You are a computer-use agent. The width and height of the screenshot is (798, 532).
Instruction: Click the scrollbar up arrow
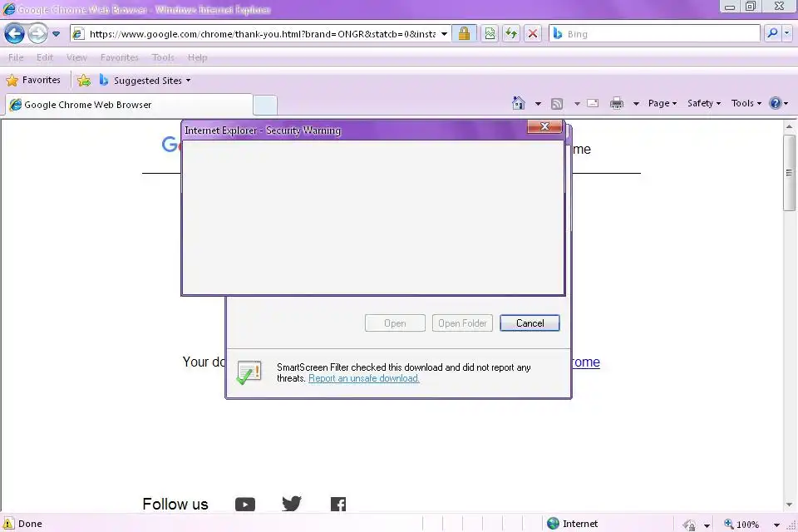click(789, 126)
